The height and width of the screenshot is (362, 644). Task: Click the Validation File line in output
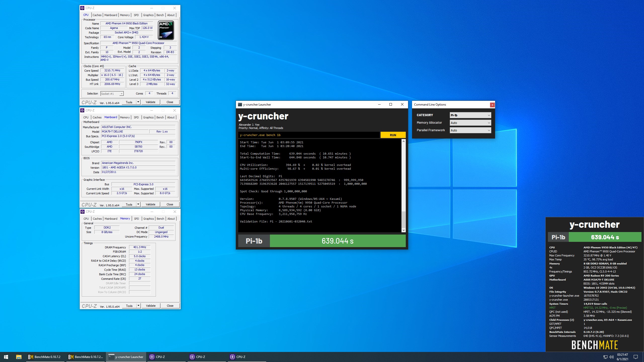[x=276, y=221]
